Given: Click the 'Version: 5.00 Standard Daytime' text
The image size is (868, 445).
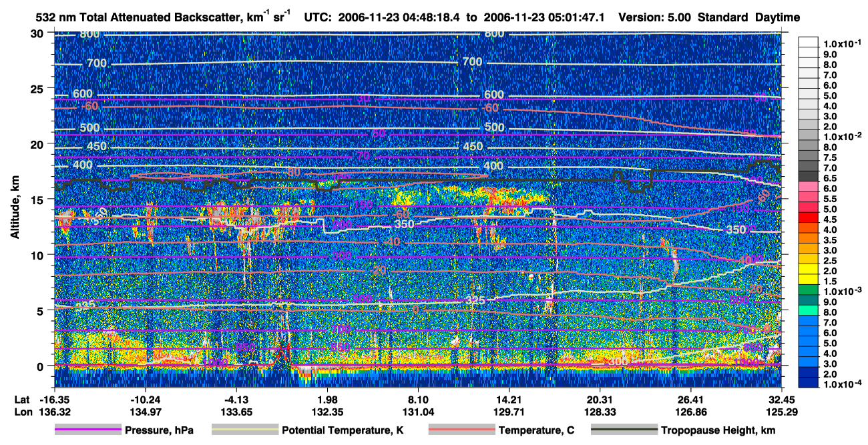Looking at the screenshot, I should (x=709, y=17).
